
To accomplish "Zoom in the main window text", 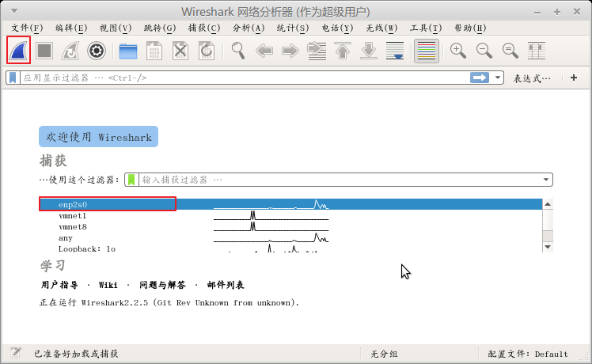I will click(x=458, y=51).
